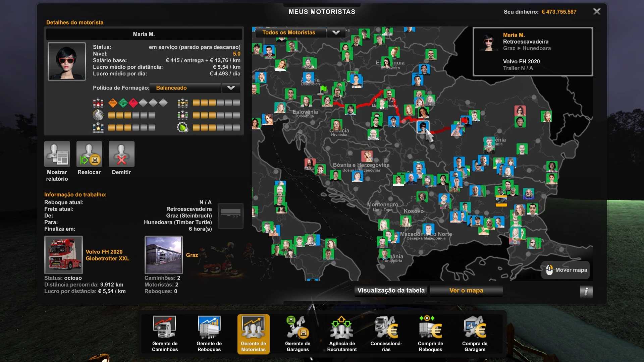This screenshot has width=644, height=362.
Task: Click the Realocar driver icon
Action: point(89,154)
